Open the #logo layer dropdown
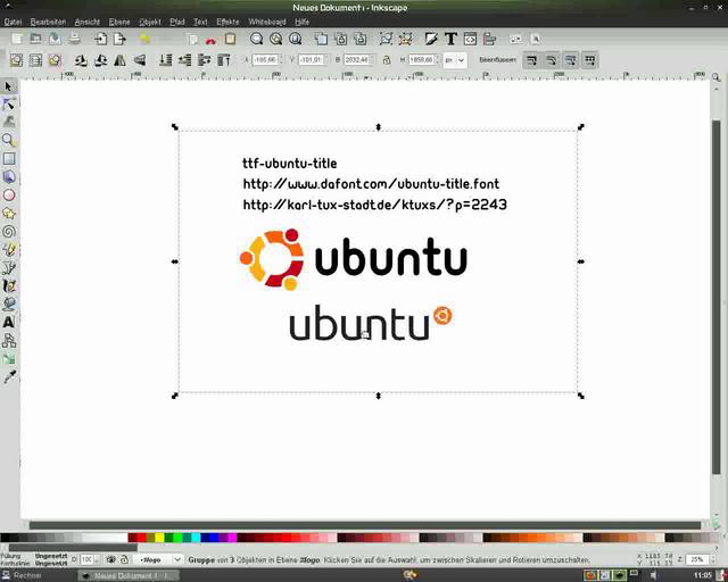This screenshot has height=582, width=728. pos(158,560)
